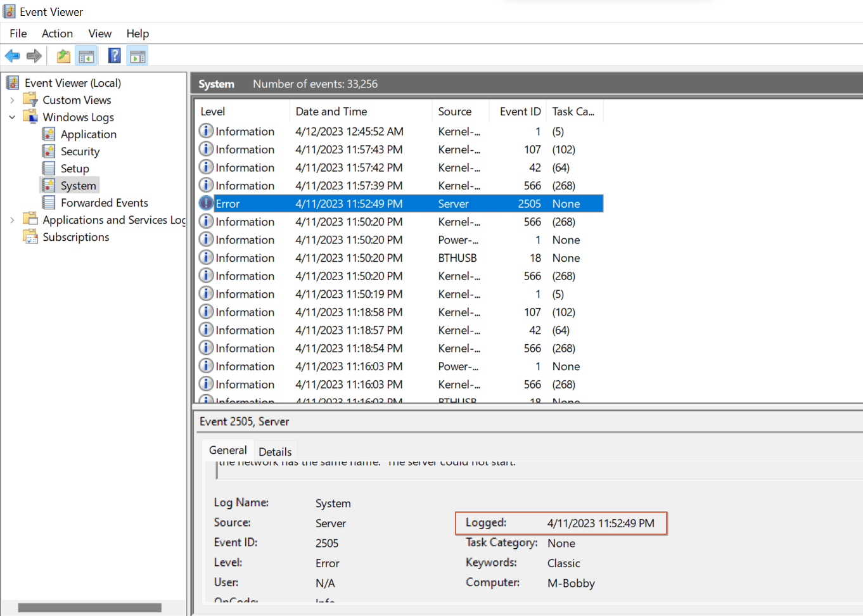Click the View menu
The width and height of the screenshot is (863, 616).
click(x=99, y=33)
